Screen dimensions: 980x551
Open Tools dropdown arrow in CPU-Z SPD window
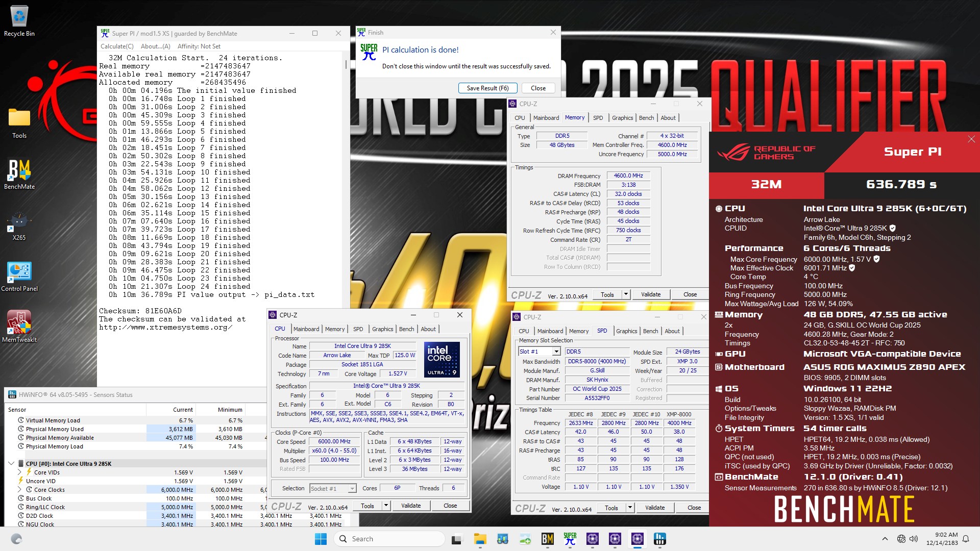[x=630, y=508]
